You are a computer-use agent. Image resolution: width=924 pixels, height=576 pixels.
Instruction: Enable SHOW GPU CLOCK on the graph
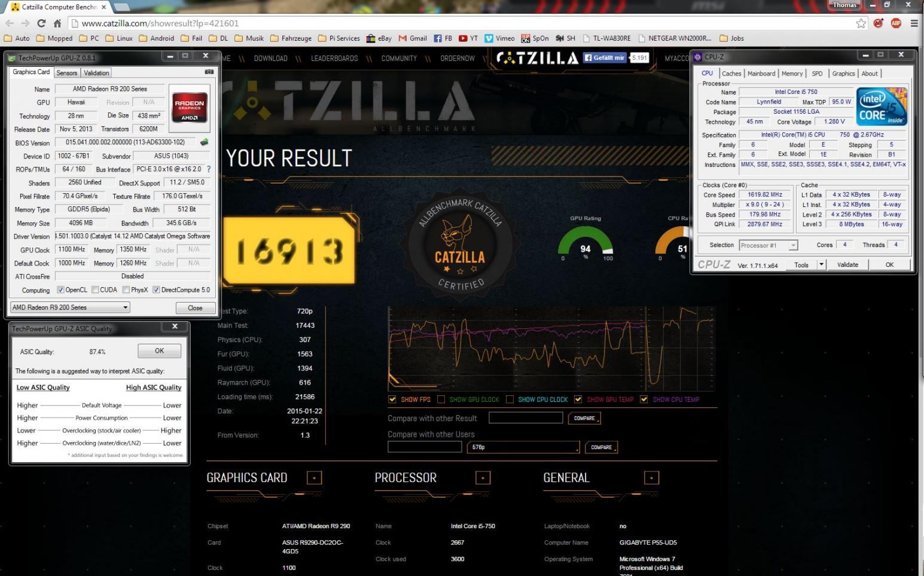point(441,400)
